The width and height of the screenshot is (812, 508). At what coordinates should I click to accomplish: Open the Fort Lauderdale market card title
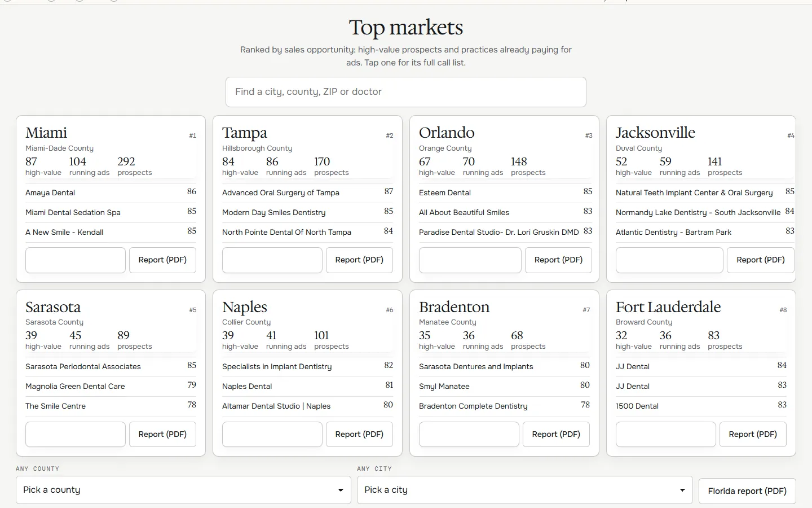668,308
